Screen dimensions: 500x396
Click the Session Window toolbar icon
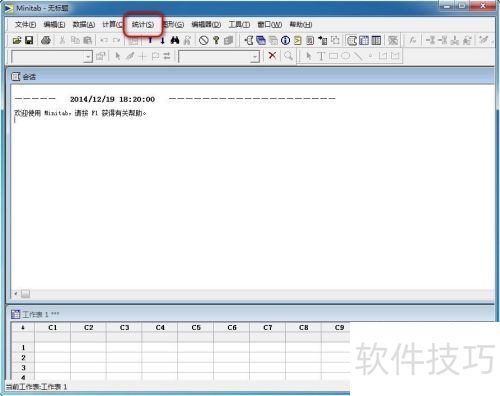[352, 40]
